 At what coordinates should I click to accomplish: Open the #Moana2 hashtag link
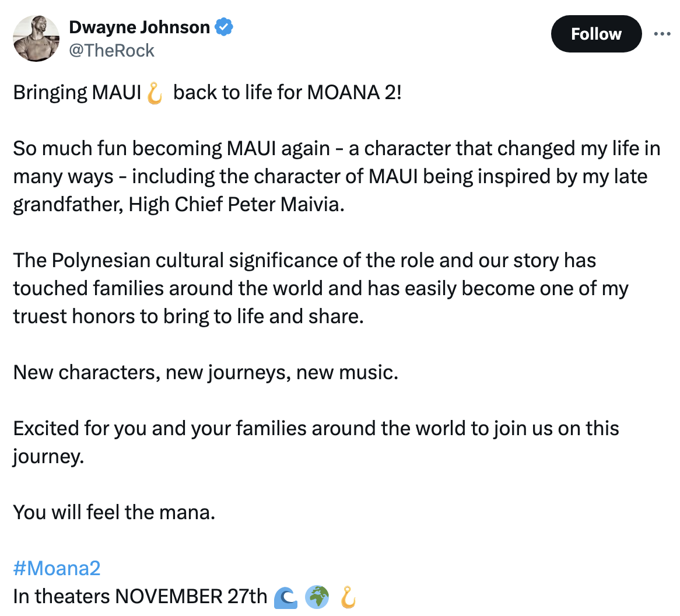tap(56, 568)
